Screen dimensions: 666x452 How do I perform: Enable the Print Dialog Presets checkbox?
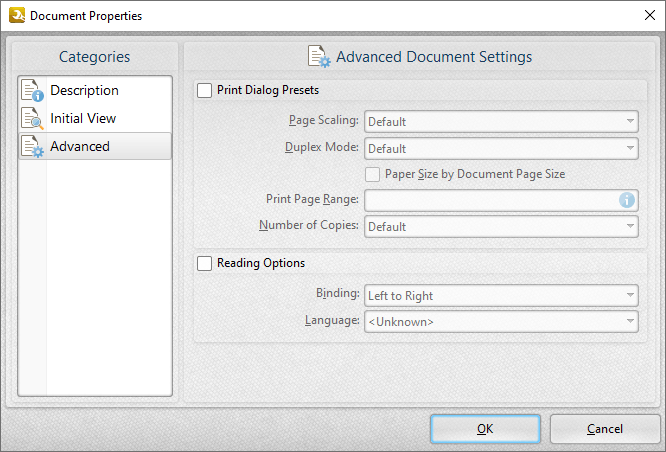pyautogui.click(x=204, y=90)
